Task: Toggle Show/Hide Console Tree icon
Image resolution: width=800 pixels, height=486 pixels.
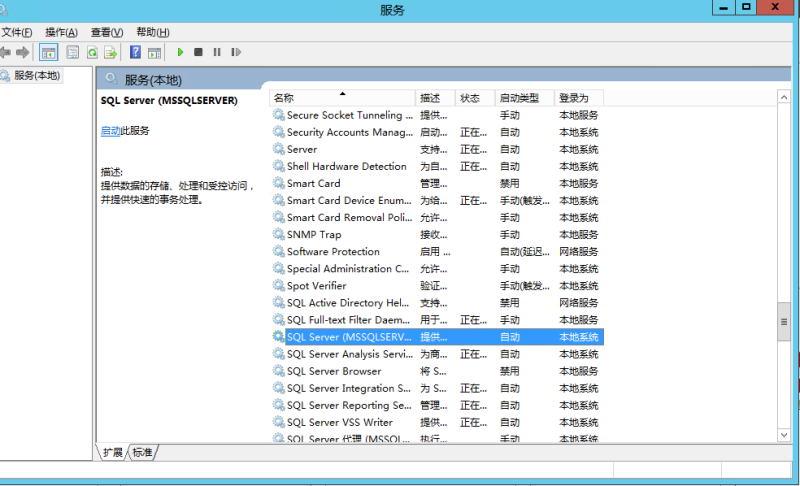Action: click(49, 52)
